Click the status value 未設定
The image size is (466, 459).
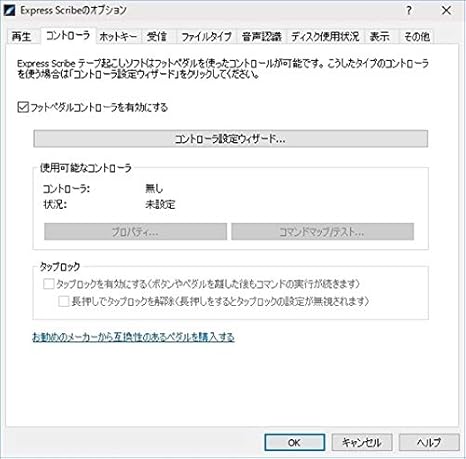click(x=160, y=204)
